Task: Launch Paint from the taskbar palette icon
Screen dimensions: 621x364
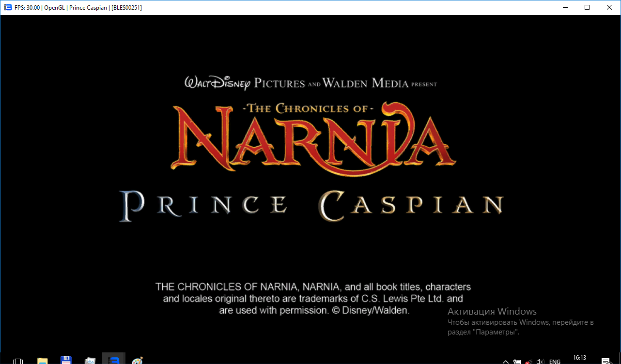Action: coord(138,361)
